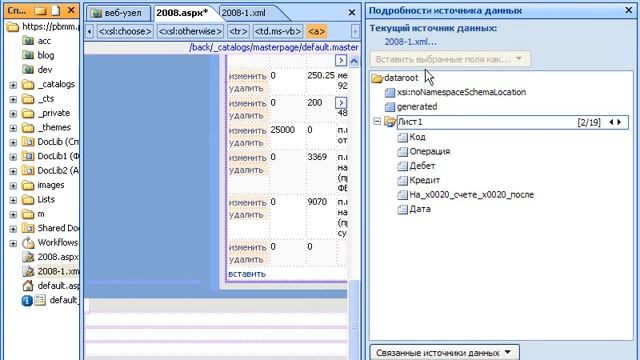Select the _themes folder icon

pyautogui.click(x=28, y=127)
